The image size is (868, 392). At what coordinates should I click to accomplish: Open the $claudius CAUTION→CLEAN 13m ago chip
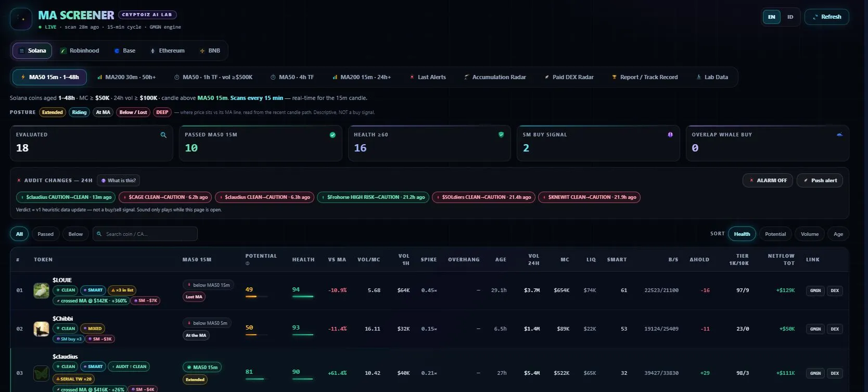click(x=66, y=197)
